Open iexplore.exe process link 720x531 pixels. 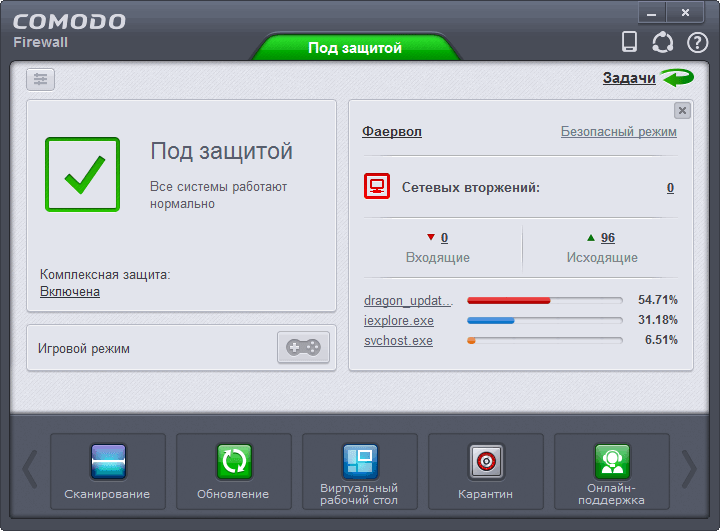pyautogui.click(x=399, y=321)
